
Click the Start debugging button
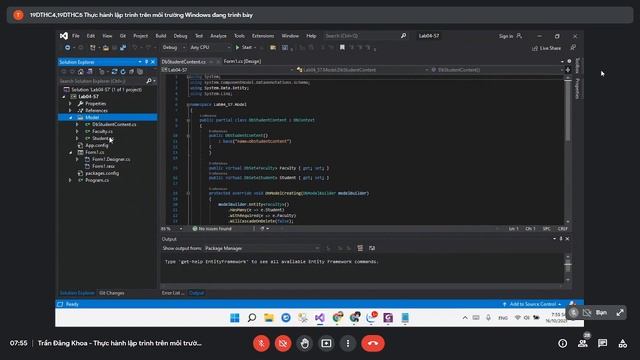(x=244, y=47)
